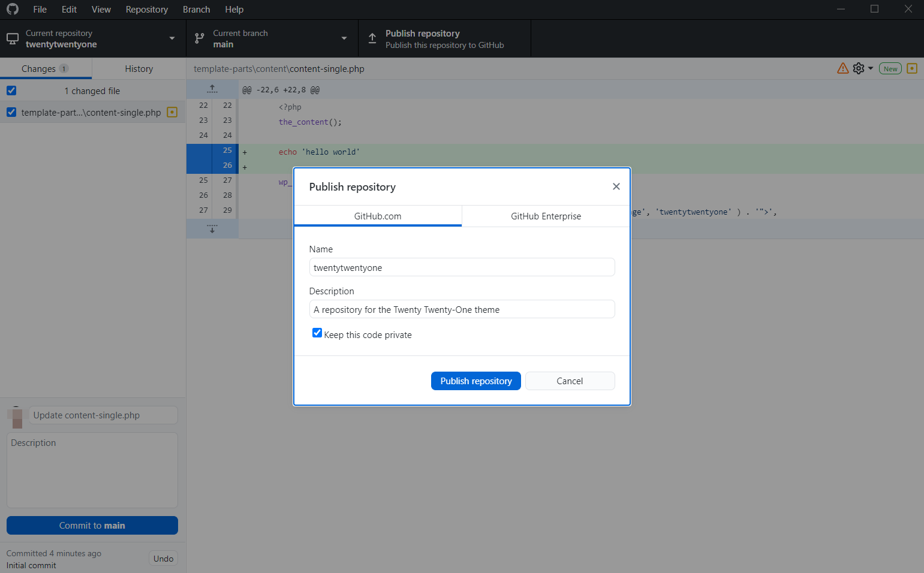
Task: Open the Edit menu
Action: point(69,9)
